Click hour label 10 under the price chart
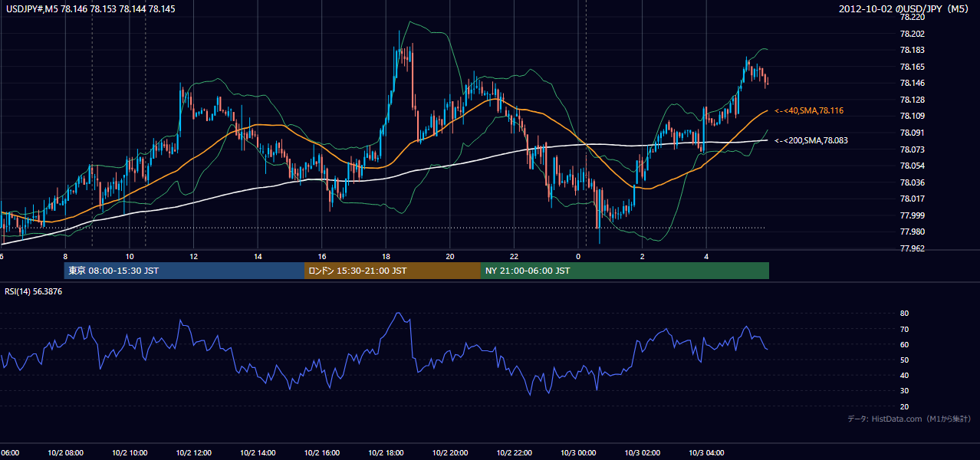Viewport: 980px width, 460px height. pyautogui.click(x=130, y=257)
